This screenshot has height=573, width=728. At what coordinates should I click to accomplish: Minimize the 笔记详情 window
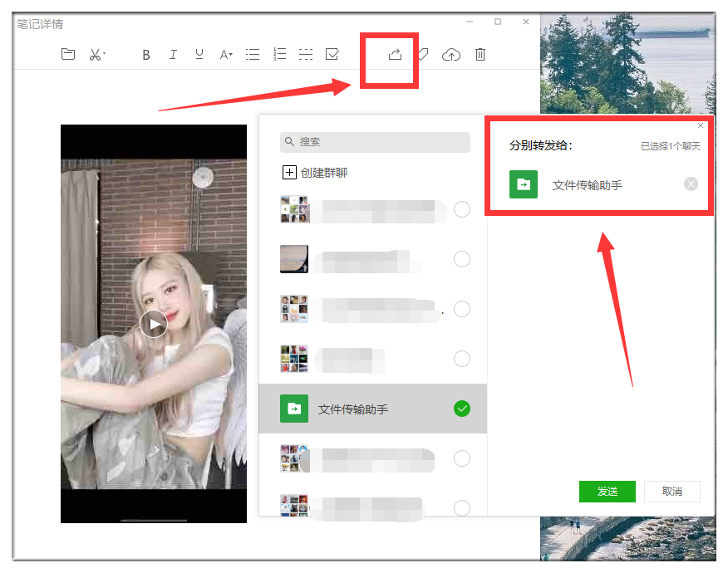pyautogui.click(x=470, y=22)
